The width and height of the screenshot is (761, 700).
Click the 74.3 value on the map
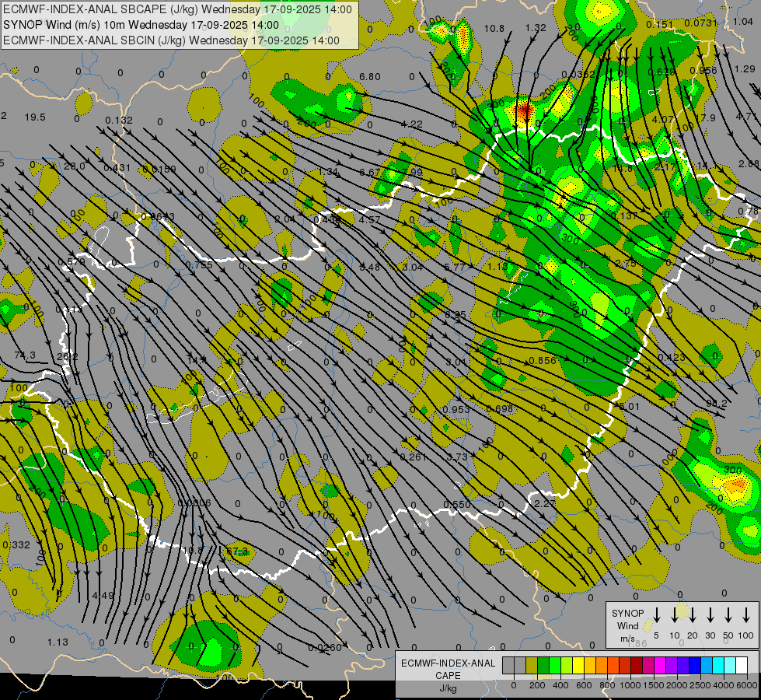tap(24, 355)
